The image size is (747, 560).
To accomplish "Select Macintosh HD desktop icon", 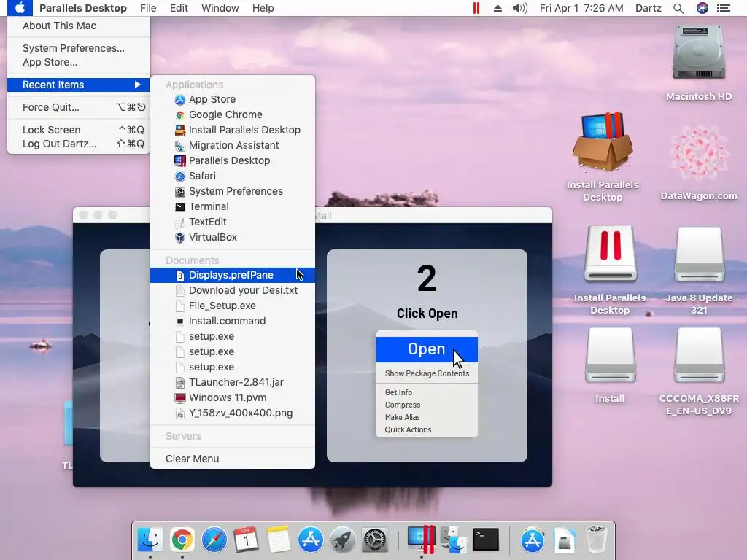I will tap(698, 52).
